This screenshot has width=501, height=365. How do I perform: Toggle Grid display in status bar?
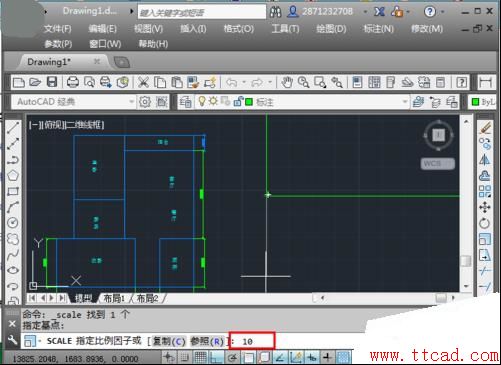200,358
